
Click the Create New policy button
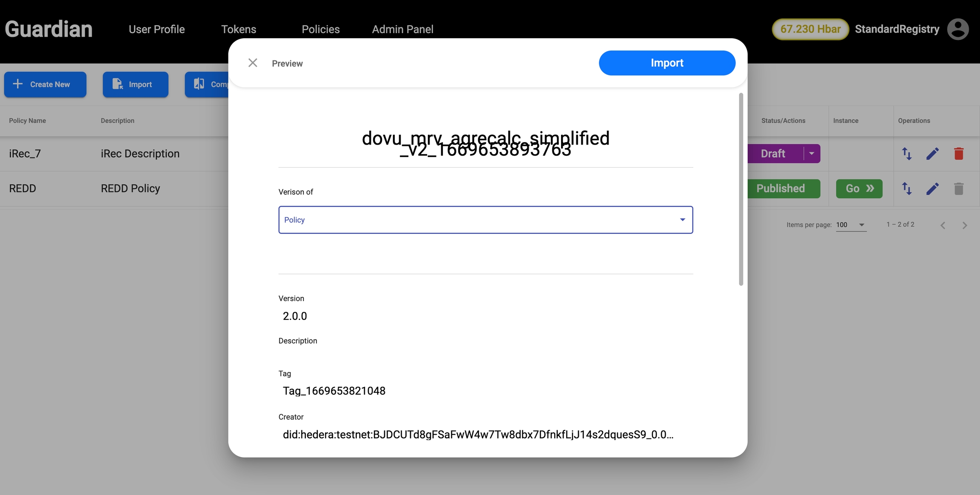45,84
